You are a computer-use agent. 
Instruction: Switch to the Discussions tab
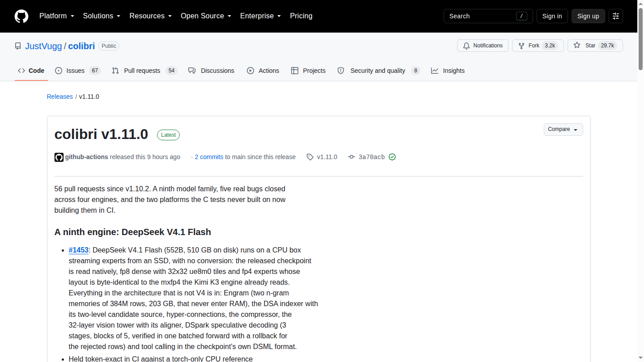[212, 71]
